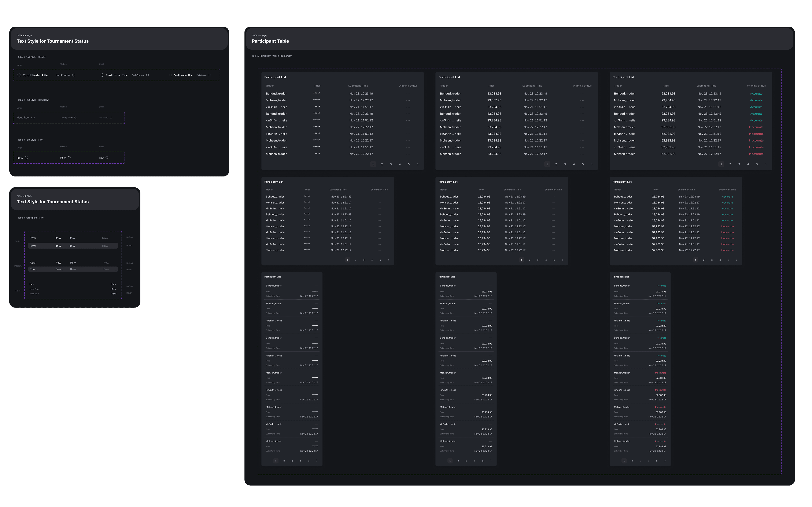Next-page arrow in medium-width Accurate/Inaccurate table
Image resolution: width=812 pixels, height=507 pixels.
(x=737, y=260)
